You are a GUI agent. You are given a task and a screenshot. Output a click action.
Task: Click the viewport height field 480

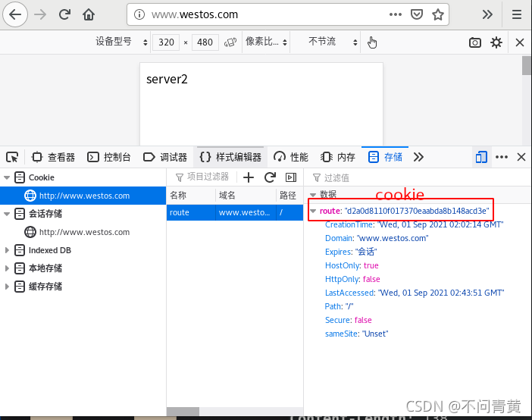205,42
